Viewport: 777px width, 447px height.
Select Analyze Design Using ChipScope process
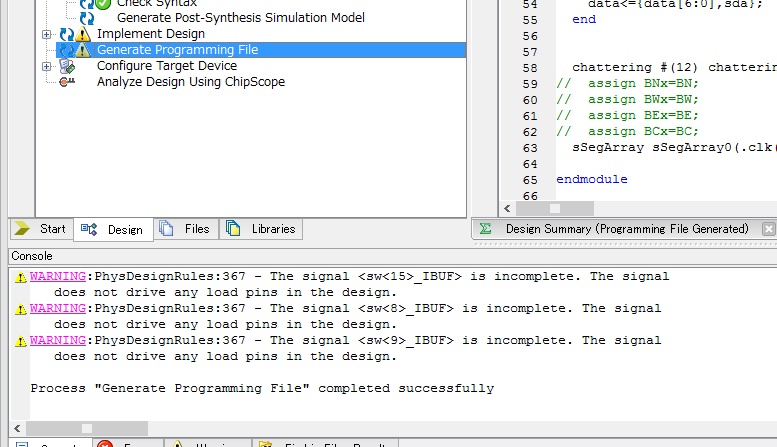(190, 82)
